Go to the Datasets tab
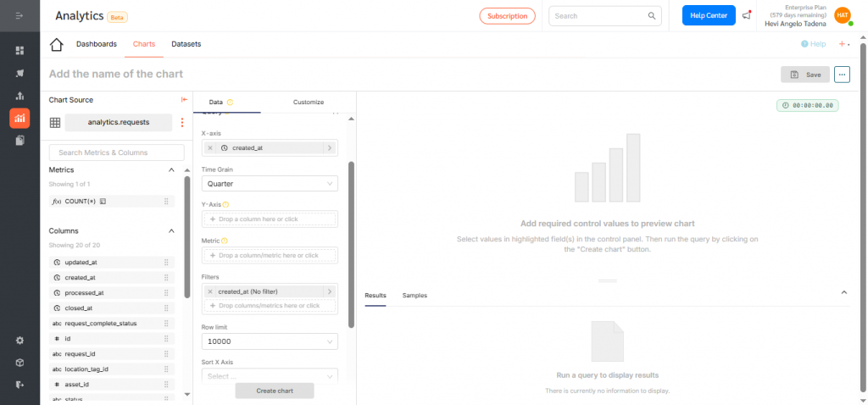868x405 pixels. [186, 44]
